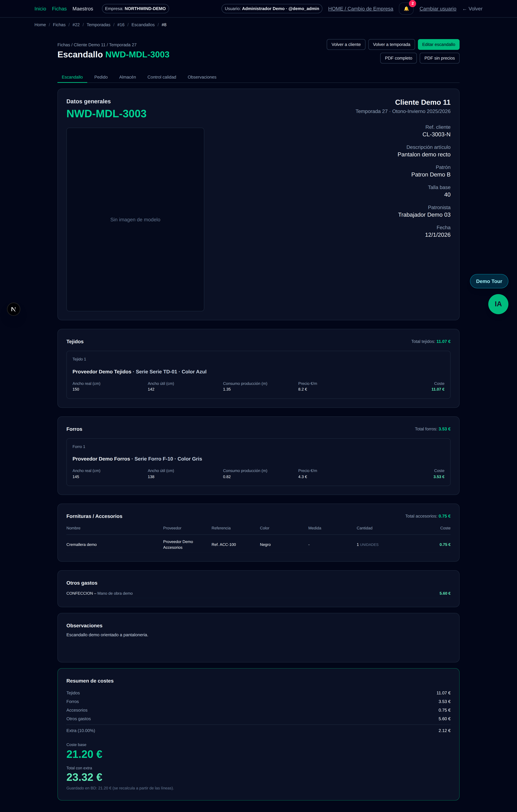Open Maestros in top navigation
Viewport: 517px width, 812px height.
click(83, 9)
